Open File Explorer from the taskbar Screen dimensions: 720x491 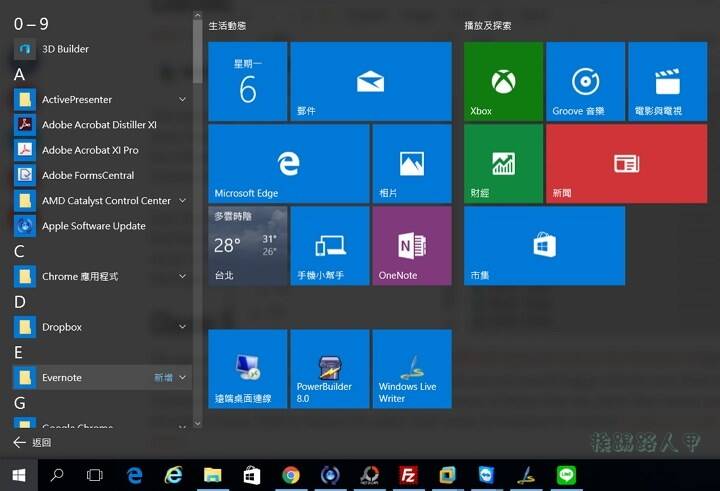[212, 475]
